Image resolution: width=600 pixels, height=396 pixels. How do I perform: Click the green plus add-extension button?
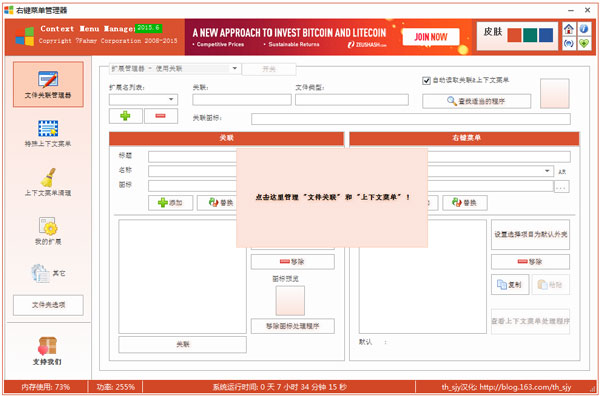pyautogui.click(x=126, y=116)
